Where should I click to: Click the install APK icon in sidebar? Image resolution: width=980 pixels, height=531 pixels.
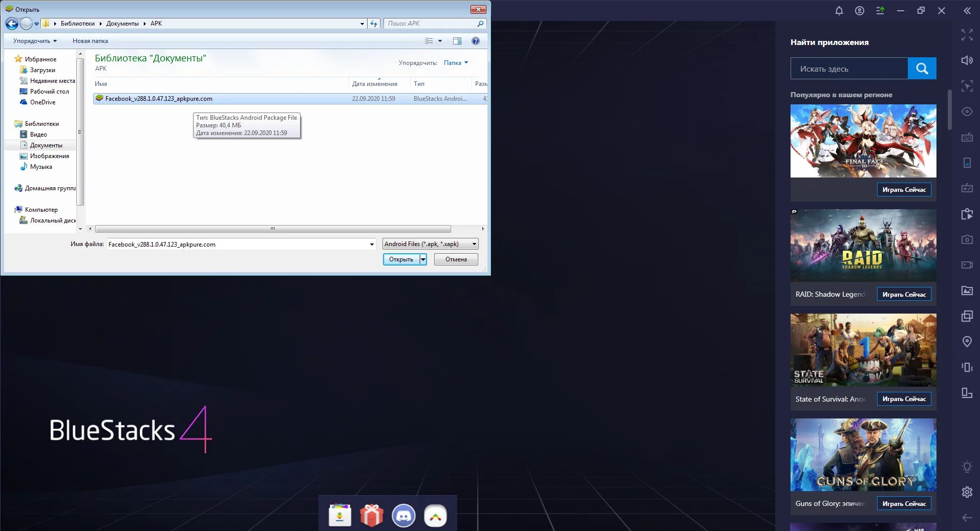[x=967, y=214]
